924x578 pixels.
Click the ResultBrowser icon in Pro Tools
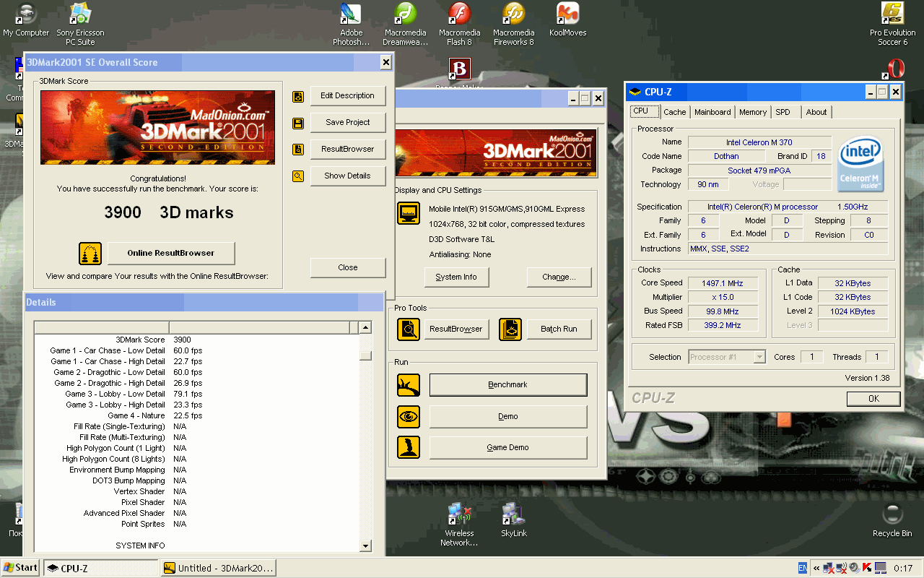(409, 329)
